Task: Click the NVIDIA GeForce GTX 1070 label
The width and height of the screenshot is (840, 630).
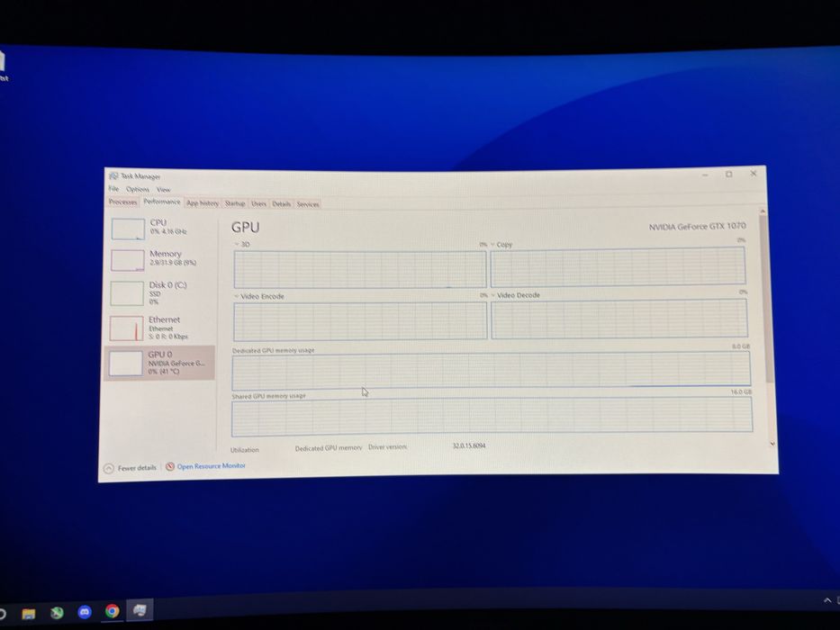Action: 697,227
